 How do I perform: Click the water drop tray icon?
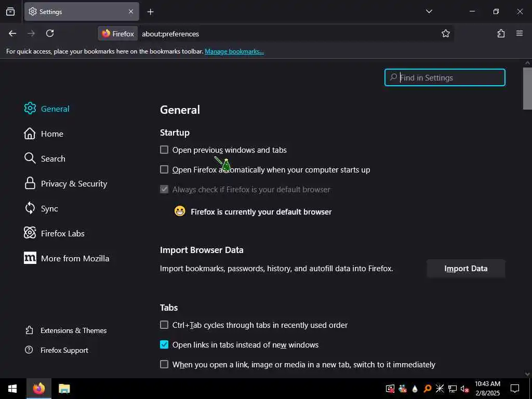[x=415, y=389]
